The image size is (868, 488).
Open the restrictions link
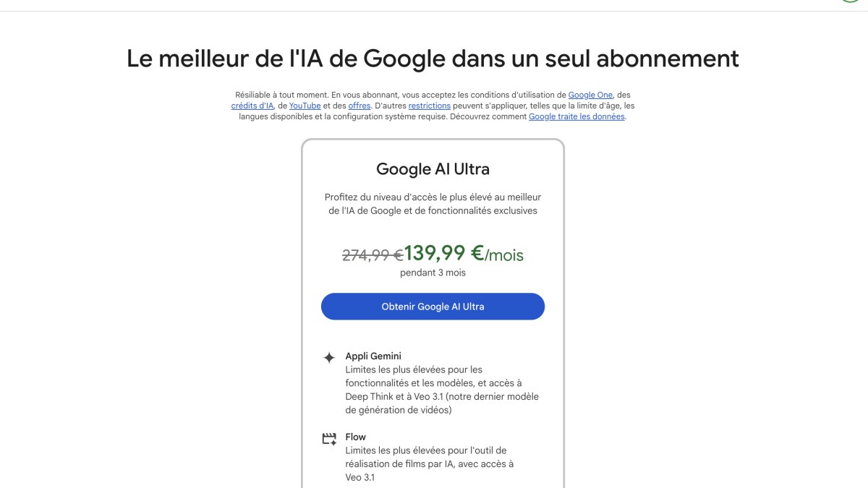click(x=429, y=106)
